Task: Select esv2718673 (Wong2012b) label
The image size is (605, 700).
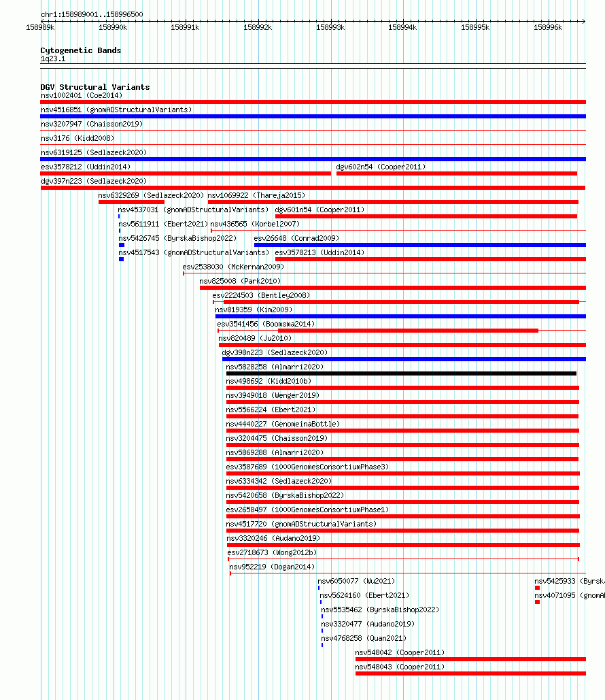Action: pyautogui.click(x=272, y=552)
